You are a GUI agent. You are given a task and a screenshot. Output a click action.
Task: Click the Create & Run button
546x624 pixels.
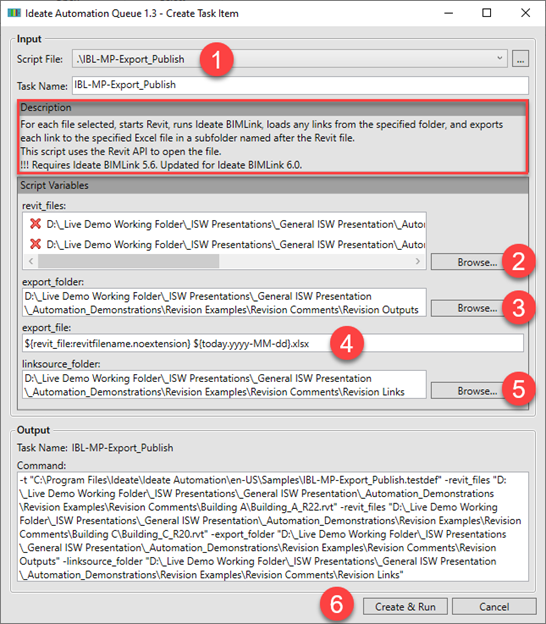pos(405,606)
